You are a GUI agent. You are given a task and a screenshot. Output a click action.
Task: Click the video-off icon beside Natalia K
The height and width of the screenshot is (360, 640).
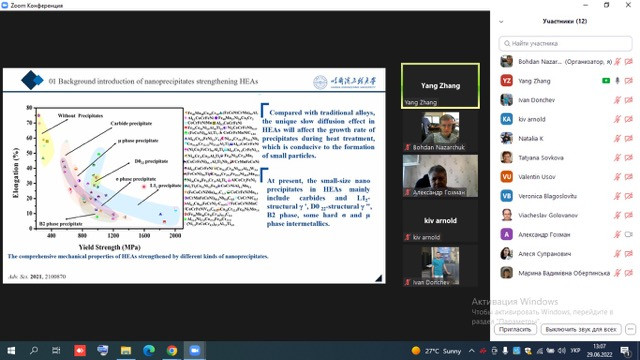[x=629, y=138]
